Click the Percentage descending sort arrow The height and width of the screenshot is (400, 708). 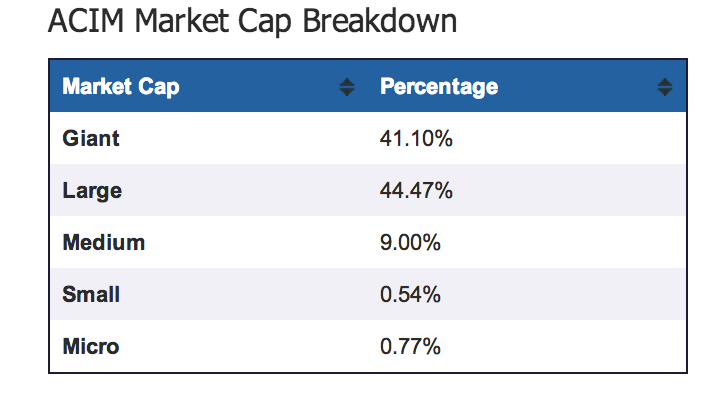click(665, 92)
